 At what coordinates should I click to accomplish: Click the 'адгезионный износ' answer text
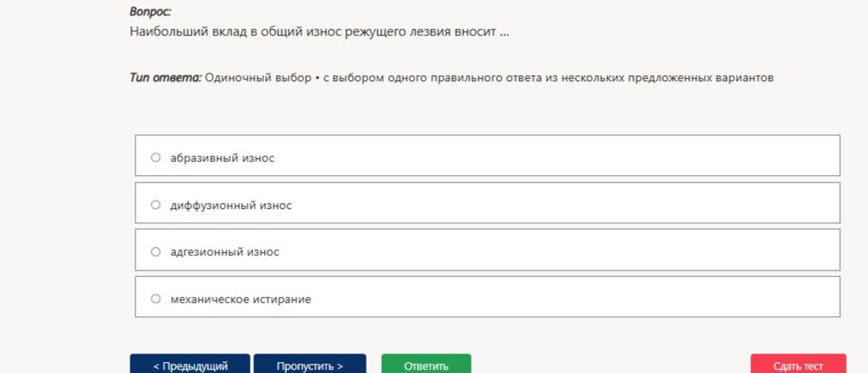point(224,252)
